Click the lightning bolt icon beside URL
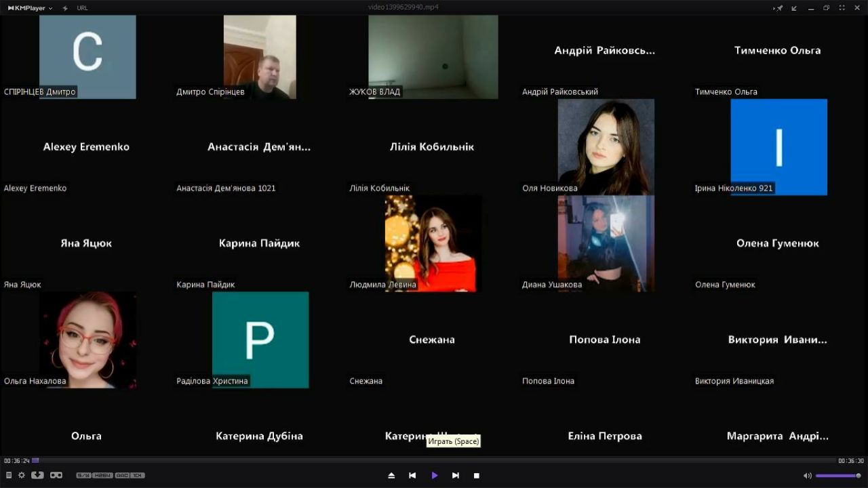 tap(65, 8)
